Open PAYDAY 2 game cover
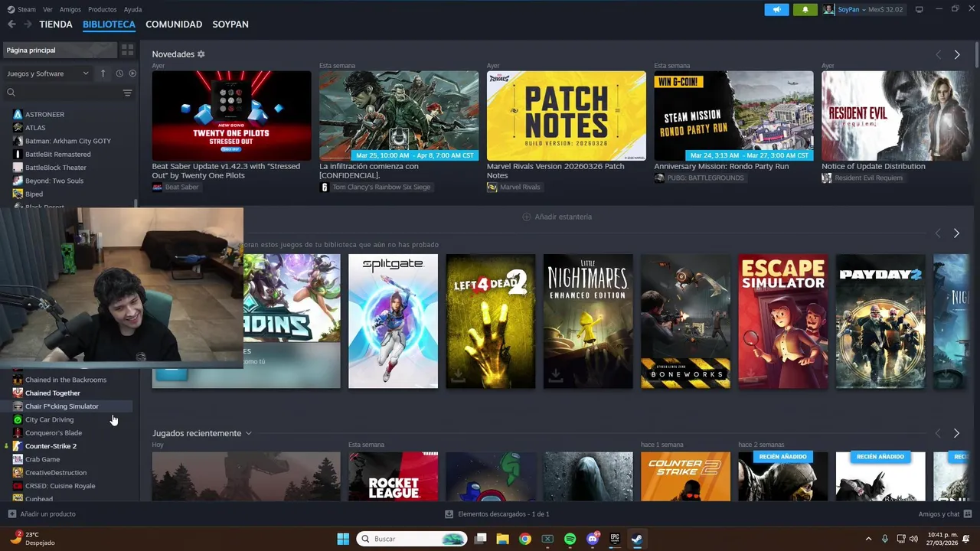This screenshot has width=980, height=551. tap(880, 321)
